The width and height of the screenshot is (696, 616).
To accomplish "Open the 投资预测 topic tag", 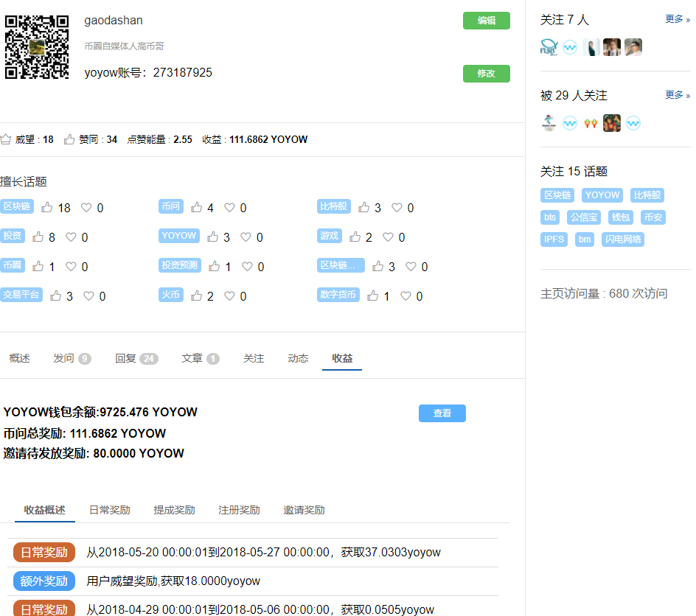I will (x=180, y=265).
